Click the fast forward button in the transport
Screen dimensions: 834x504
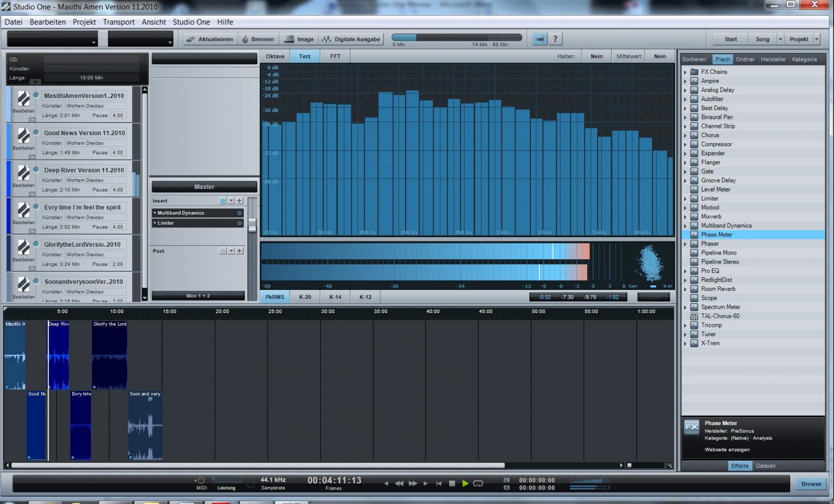tap(413, 483)
